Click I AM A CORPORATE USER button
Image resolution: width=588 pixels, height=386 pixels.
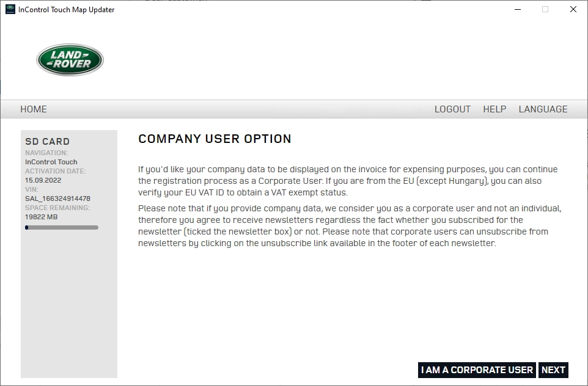[x=477, y=370]
